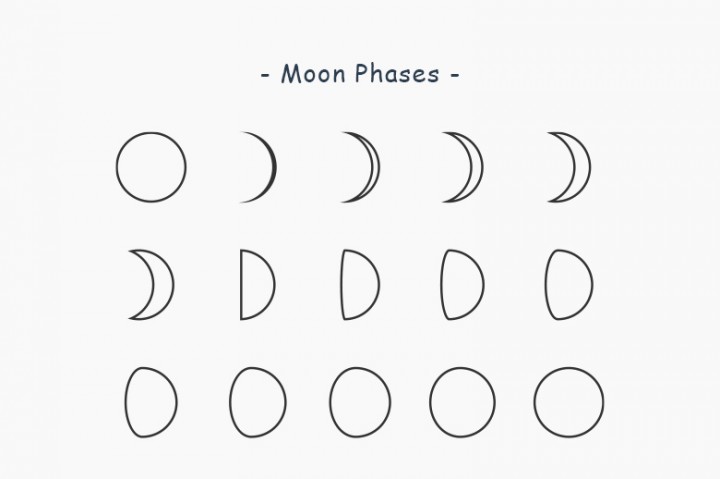This screenshot has height=479, width=720.
Task: Select the third moon in the middle row
Action: 359,284
